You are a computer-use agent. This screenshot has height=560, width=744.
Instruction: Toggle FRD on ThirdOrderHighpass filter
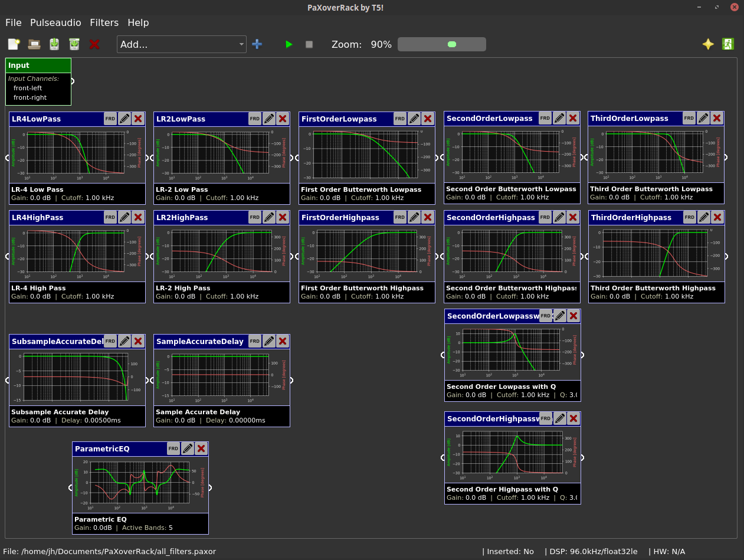click(689, 217)
